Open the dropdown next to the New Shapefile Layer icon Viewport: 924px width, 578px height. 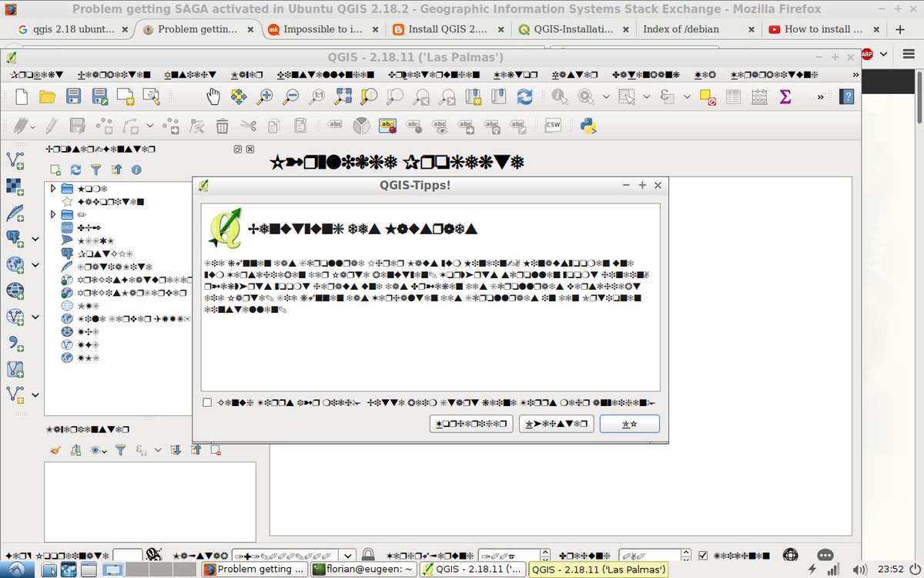click(x=35, y=395)
